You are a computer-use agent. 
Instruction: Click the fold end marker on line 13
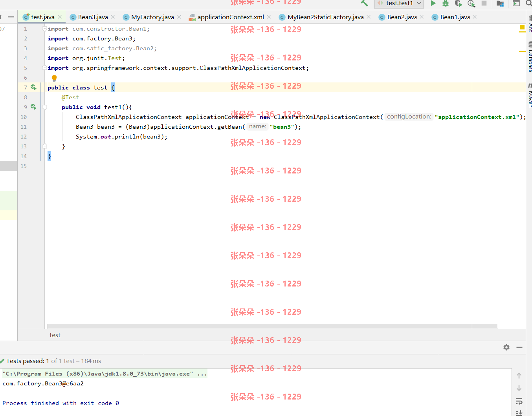point(45,146)
